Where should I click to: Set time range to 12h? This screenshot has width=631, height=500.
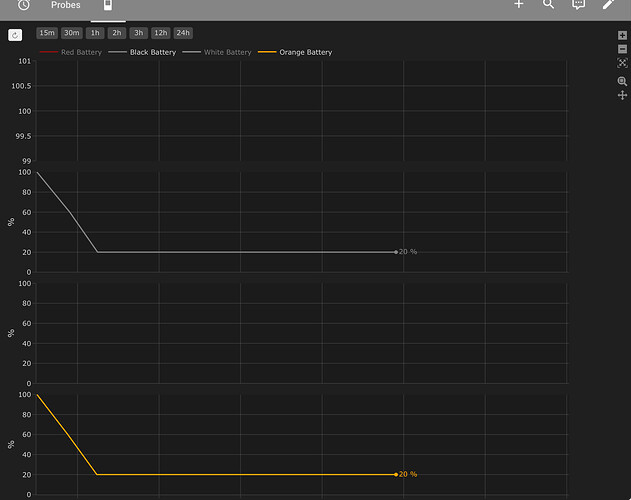coord(161,33)
